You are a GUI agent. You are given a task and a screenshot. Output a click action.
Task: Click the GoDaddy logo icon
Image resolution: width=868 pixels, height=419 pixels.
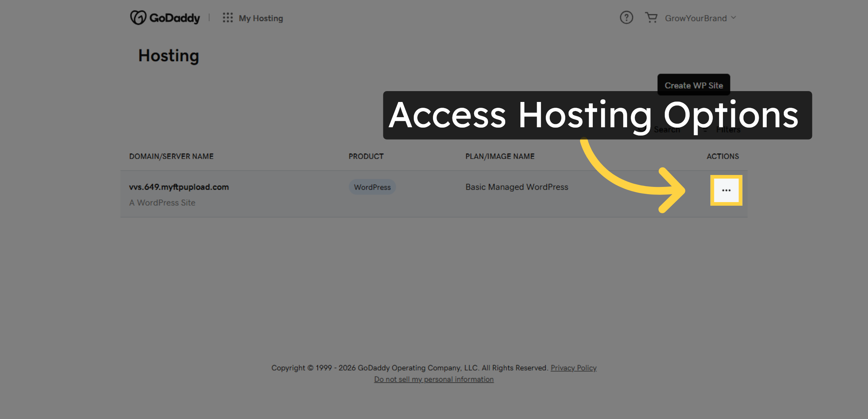[138, 17]
